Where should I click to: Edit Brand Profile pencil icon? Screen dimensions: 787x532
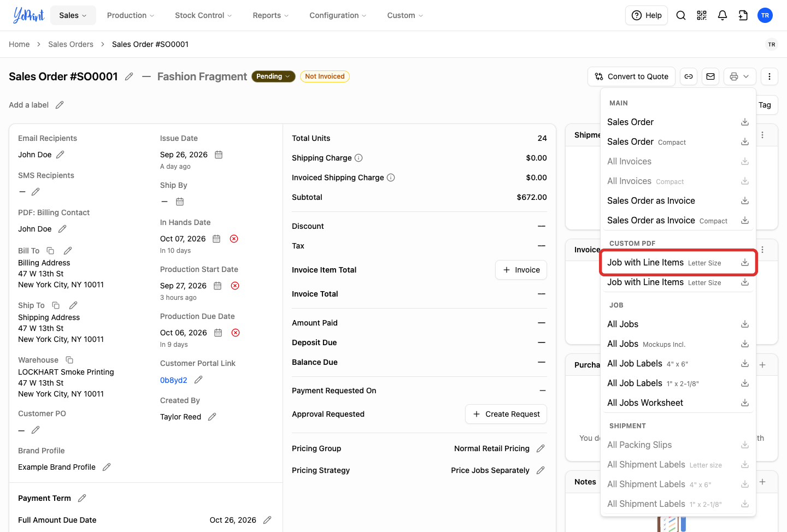107,467
